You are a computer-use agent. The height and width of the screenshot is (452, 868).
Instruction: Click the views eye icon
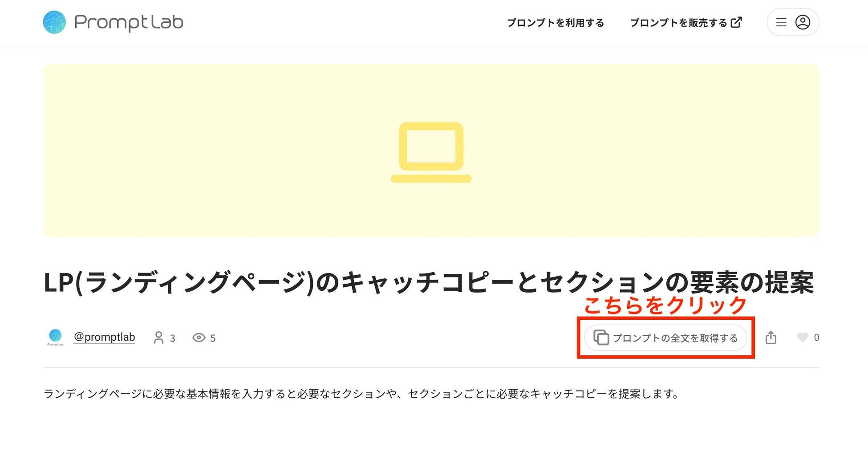pyautogui.click(x=199, y=338)
